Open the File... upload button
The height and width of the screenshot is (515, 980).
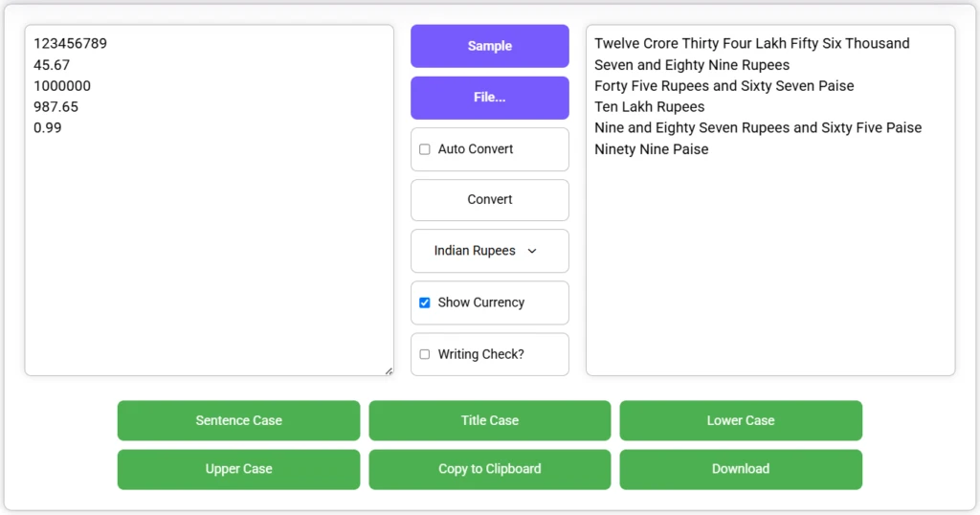click(x=489, y=98)
